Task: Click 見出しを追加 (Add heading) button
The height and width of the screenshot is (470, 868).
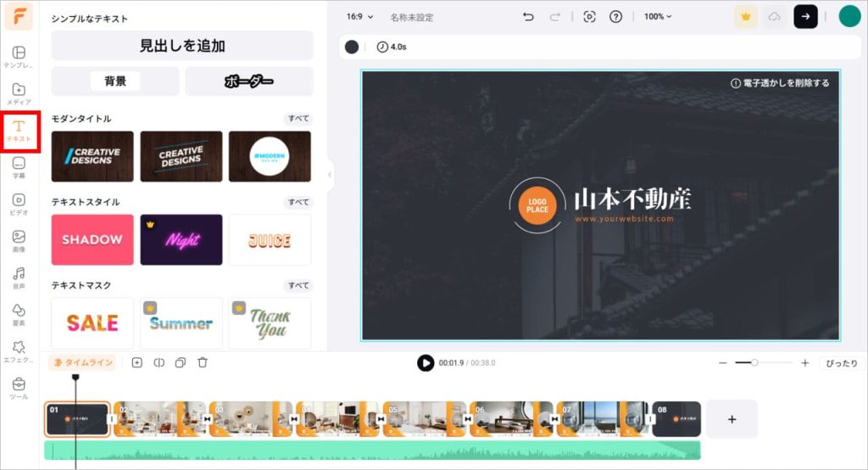Action: (182, 46)
